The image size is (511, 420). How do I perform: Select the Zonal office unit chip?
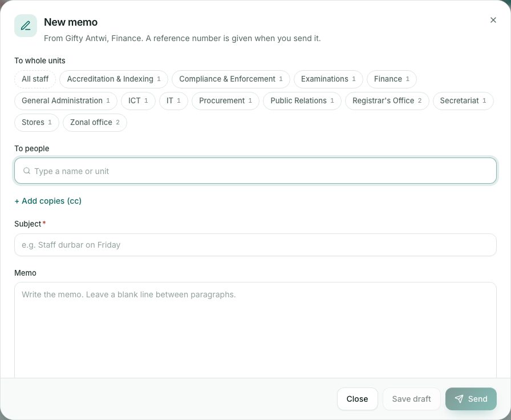[x=95, y=123]
